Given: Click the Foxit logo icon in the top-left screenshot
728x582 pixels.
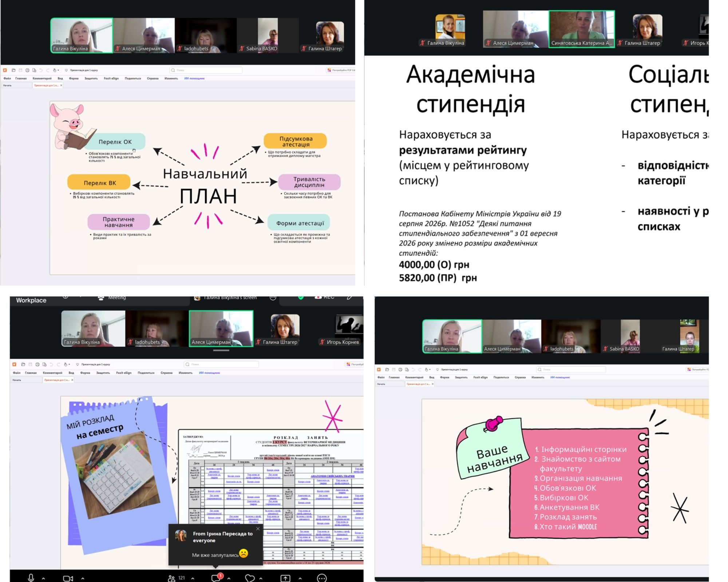Looking at the screenshot, I should pos(5,70).
